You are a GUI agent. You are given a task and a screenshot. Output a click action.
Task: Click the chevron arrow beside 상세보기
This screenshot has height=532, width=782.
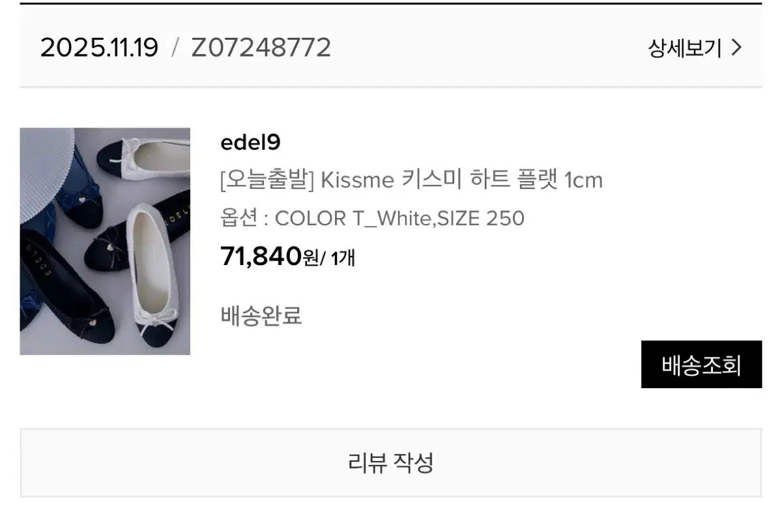point(737,48)
